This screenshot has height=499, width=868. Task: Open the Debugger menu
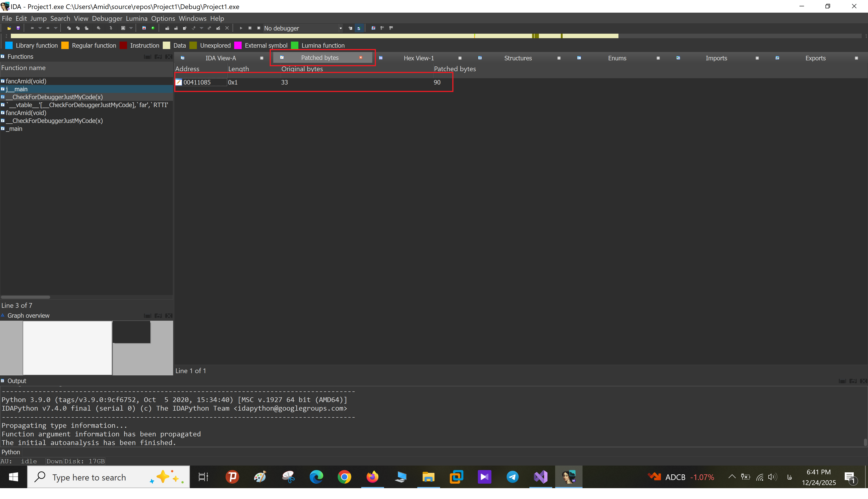point(107,19)
